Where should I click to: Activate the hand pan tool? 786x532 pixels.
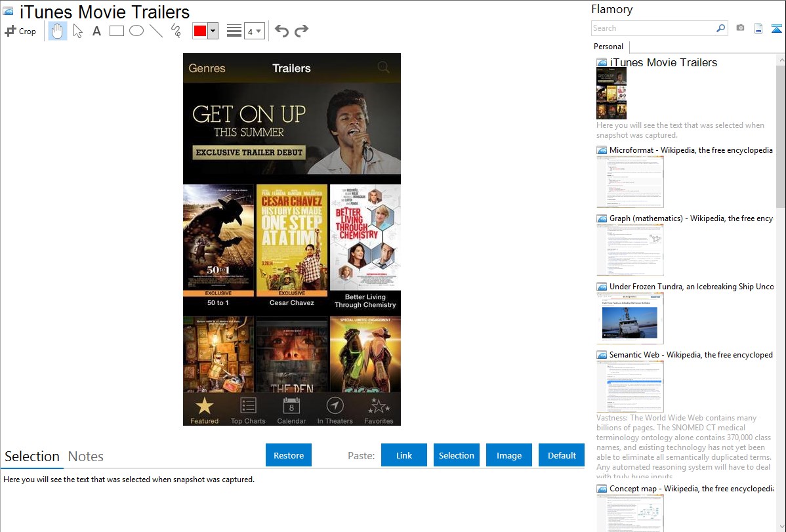pos(58,31)
